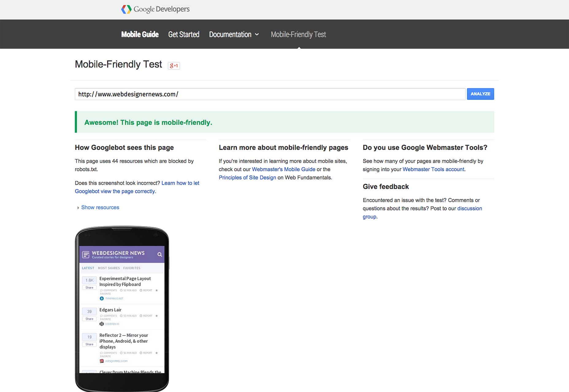Open the Webmaster's Mobile Guide link
569x392 pixels.
click(x=284, y=169)
